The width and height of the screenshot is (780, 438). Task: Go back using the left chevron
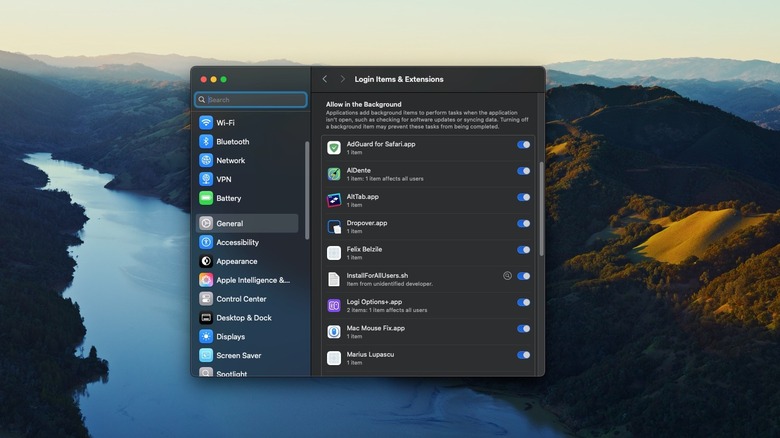[x=324, y=79]
